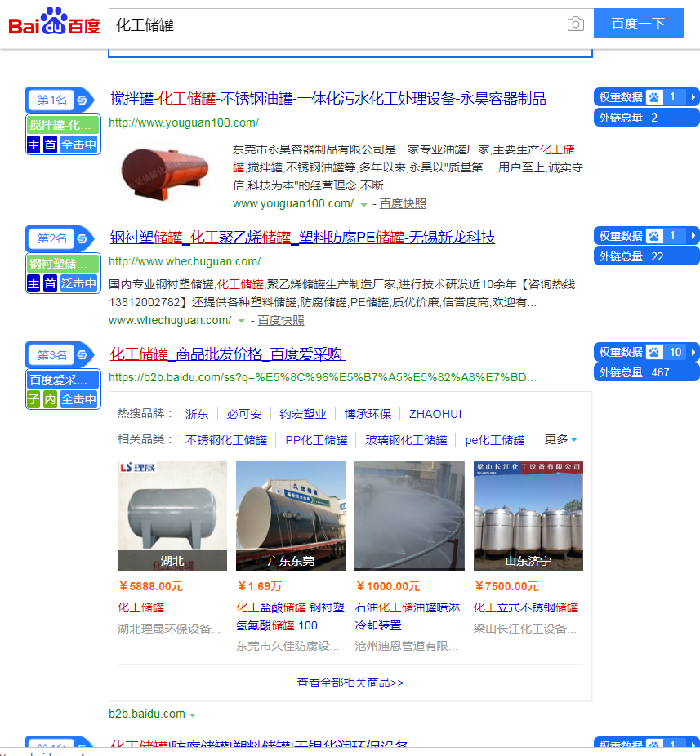This screenshot has height=756, width=700.
Task: Click ￥7500.00元 price text
Action: [506, 586]
